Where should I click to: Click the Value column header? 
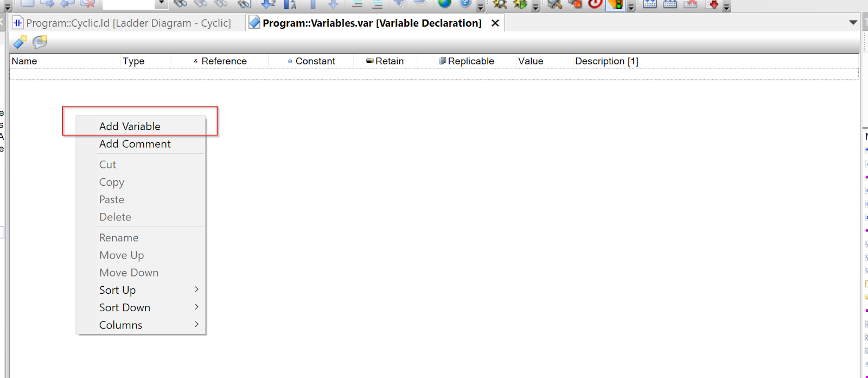coord(545,61)
